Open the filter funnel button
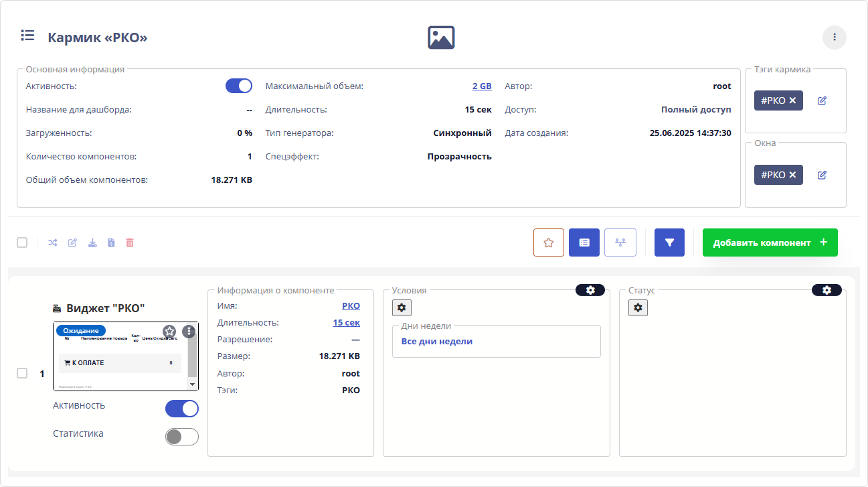The width and height of the screenshot is (868, 487). [669, 242]
